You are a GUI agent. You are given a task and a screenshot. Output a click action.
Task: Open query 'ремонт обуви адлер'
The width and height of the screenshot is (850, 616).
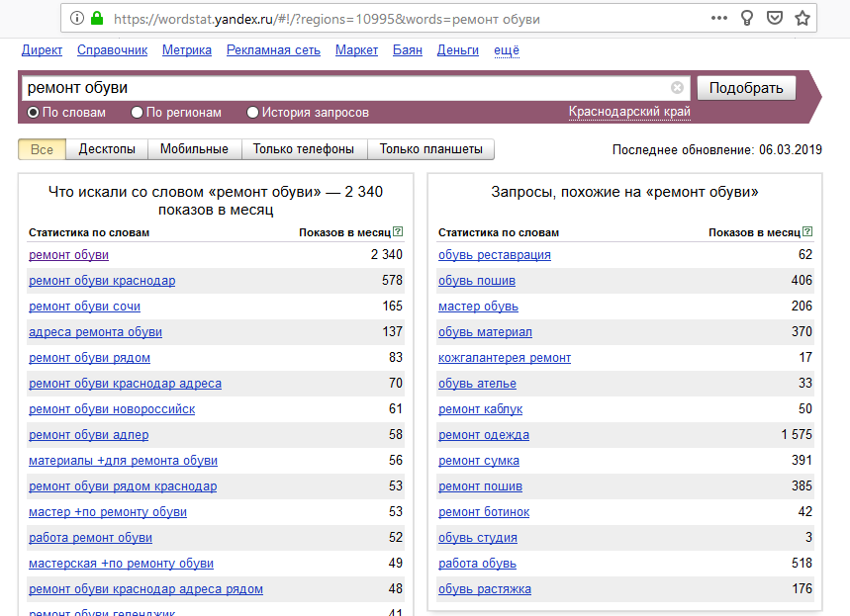pos(89,435)
